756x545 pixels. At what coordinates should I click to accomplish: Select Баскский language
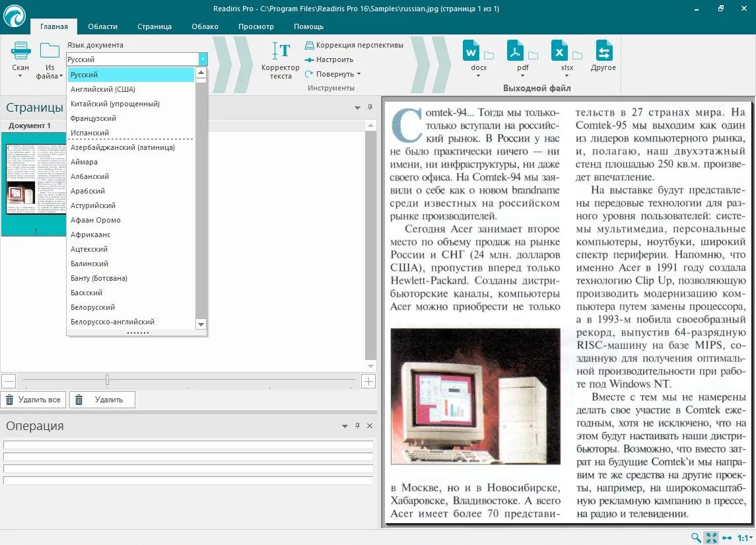click(x=131, y=293)
